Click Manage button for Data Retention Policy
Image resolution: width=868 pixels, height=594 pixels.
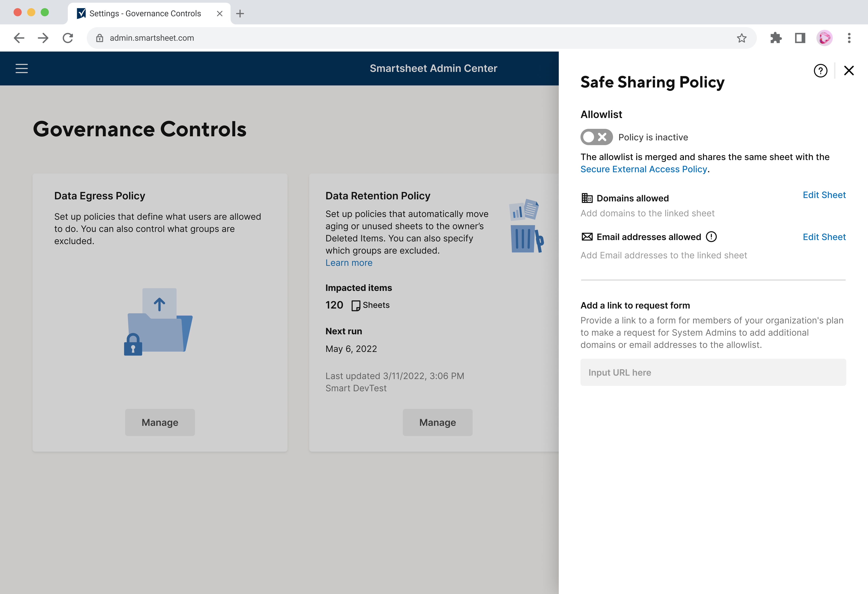(437, 422)
